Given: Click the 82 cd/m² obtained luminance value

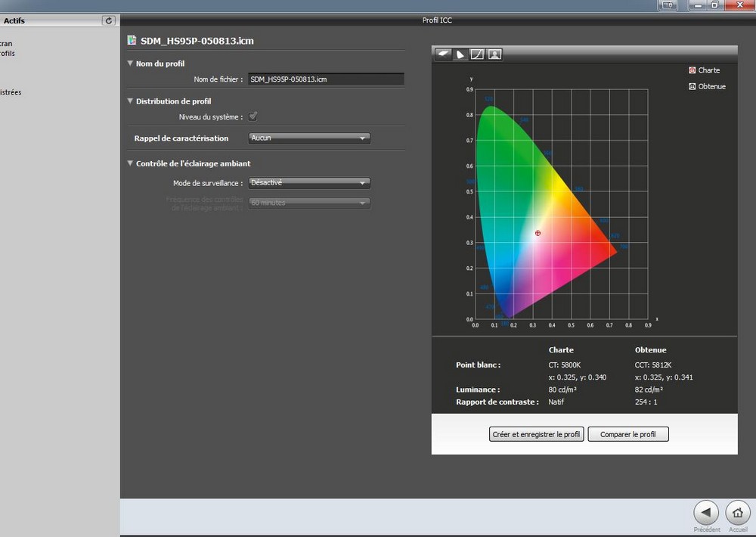Looking at the screenshot, I should (x=649, y=390).
